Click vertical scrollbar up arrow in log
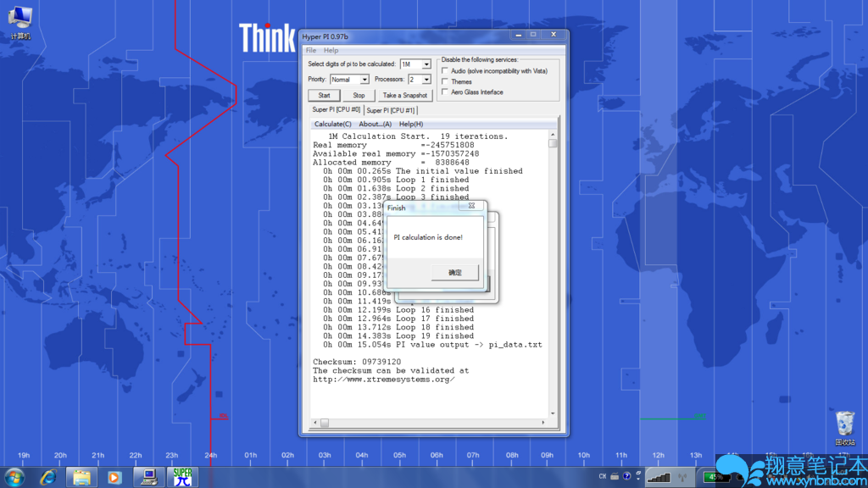Image resolution: width=868 pixels, height=488 pixels. click(x=553, y=135)
